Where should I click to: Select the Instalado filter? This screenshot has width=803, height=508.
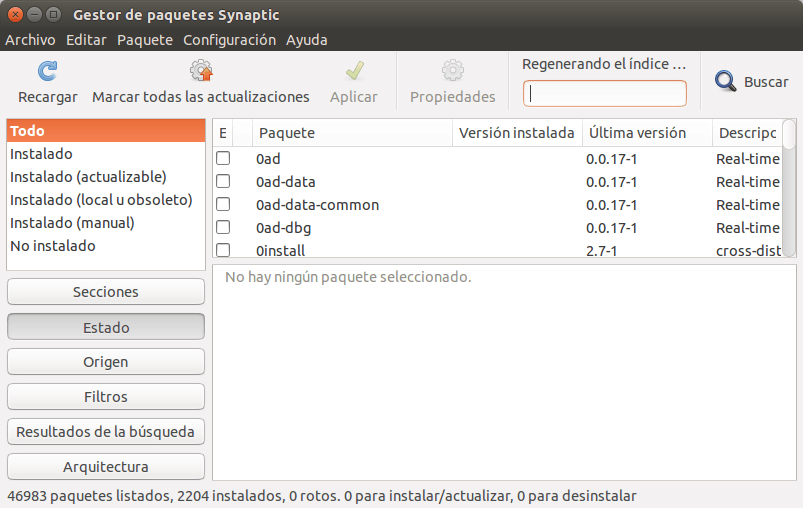click(106, 154)
